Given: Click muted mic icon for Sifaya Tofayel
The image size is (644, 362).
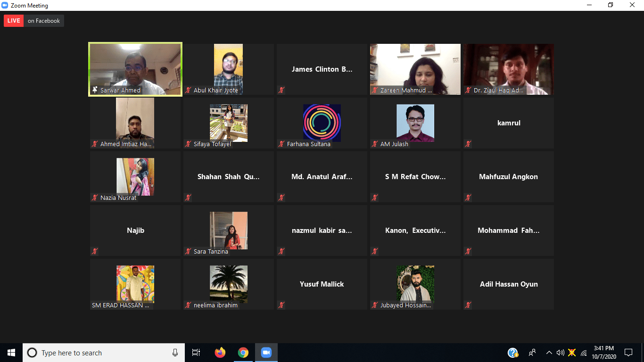Looking at the screenshot, I should coord(188,144).
